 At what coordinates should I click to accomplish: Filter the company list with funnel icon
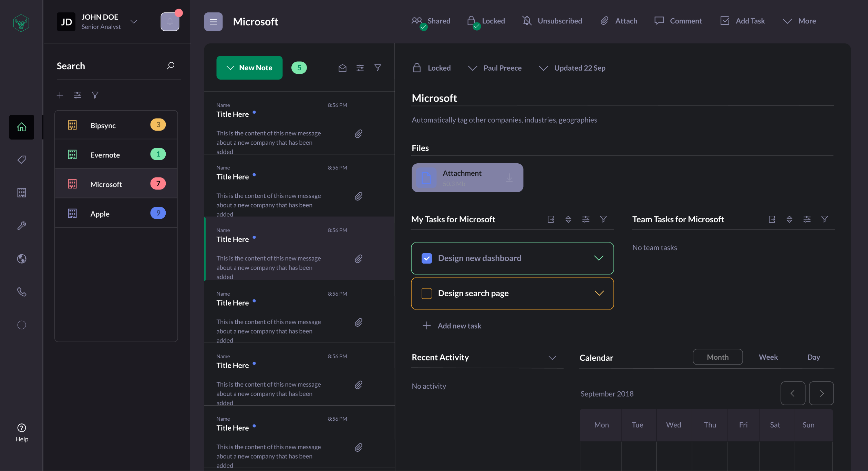pyautogui.click(x=95, y=95)
